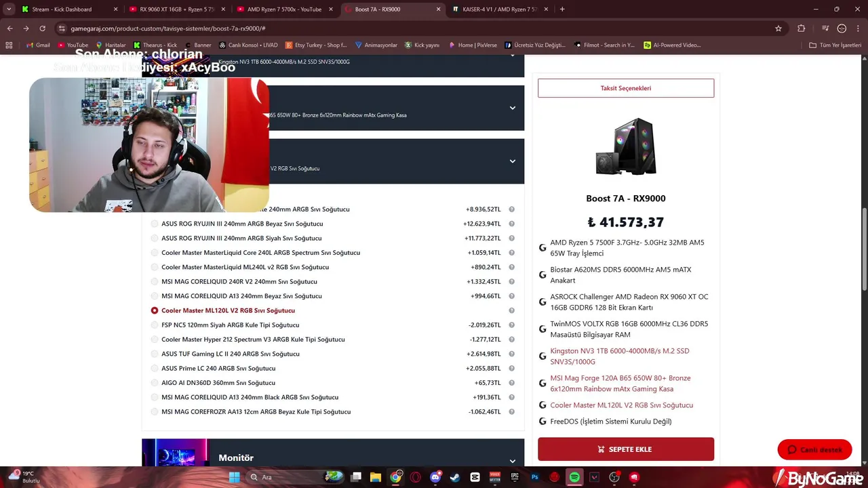Screen dimensions: 868x488
Task: Select FSP NC5 120mm Siyah tower cooler
Action: [x=155, y=325]
